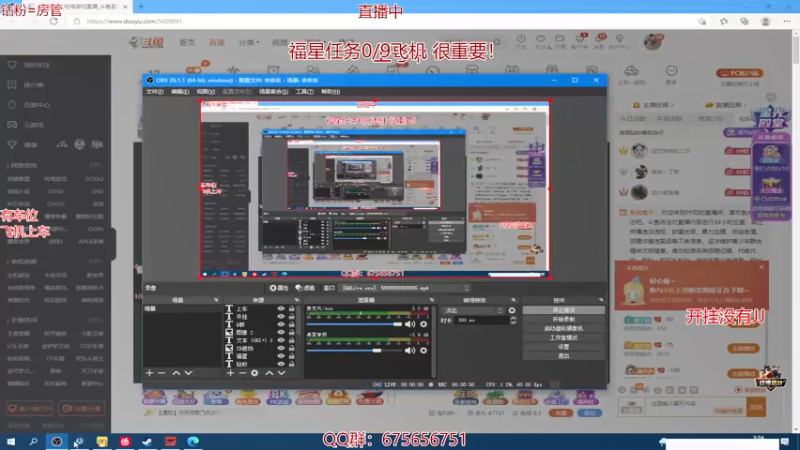The height and width of the screenshot is (450, 800).
Task: Close the red popup notification in Douyu chat
Action: [761, 267]
